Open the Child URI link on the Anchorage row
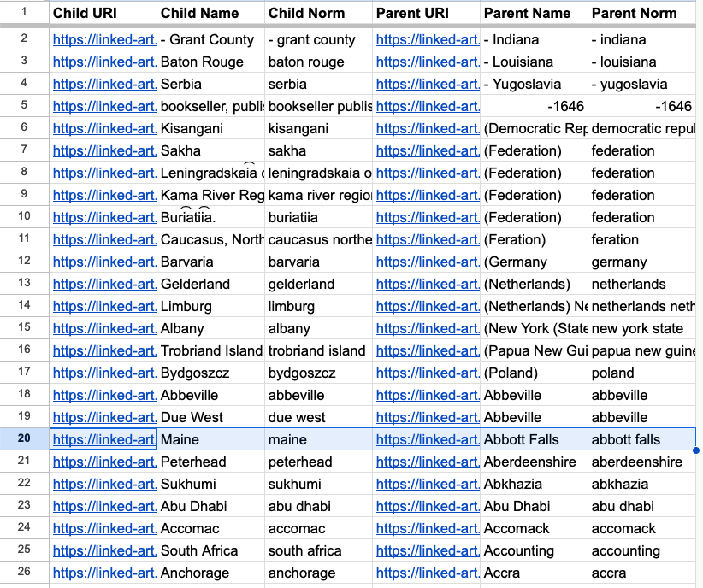 103,573
